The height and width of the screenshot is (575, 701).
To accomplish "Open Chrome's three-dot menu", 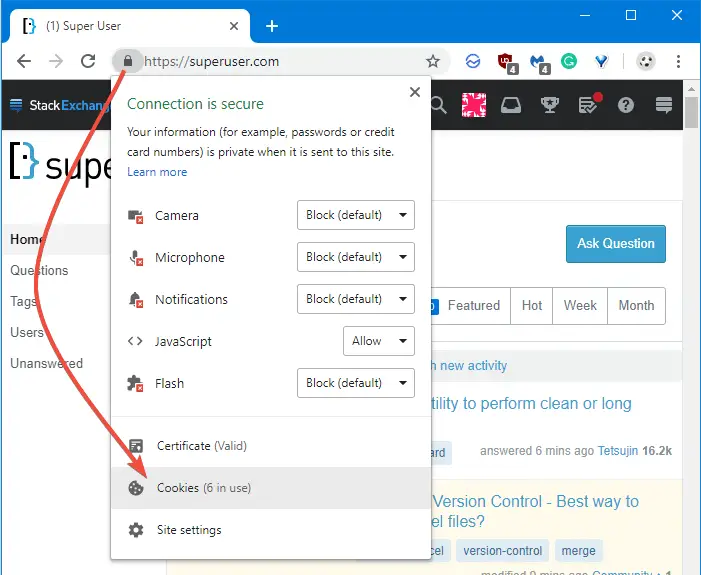I will point(678,61).
